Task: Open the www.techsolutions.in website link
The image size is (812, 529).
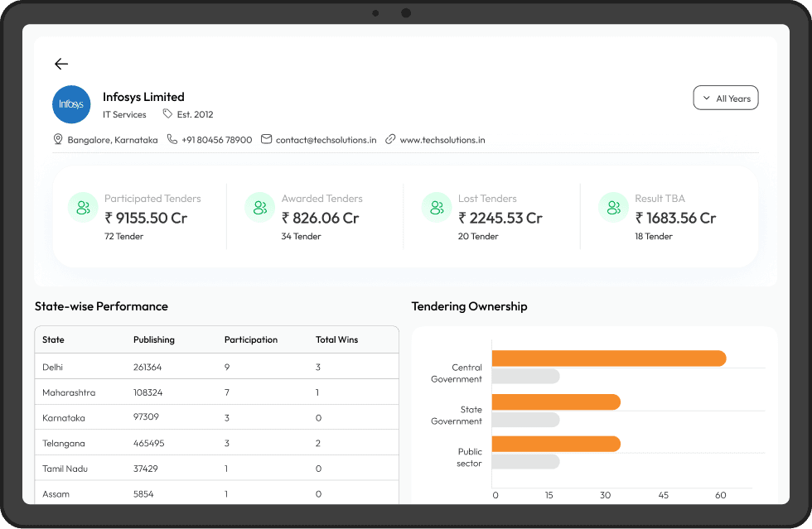Action: point(442,140)
